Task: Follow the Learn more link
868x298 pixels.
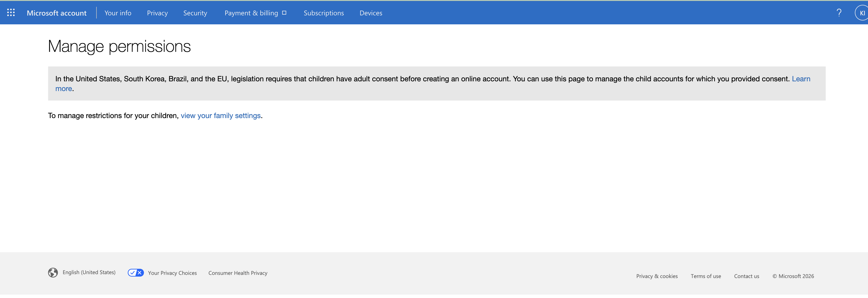Action: [x=801, y=79]
